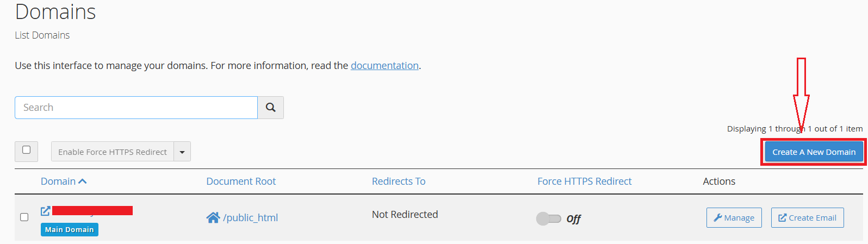Open main domain external link icon

pyautogui.click(x=46, y=211)
